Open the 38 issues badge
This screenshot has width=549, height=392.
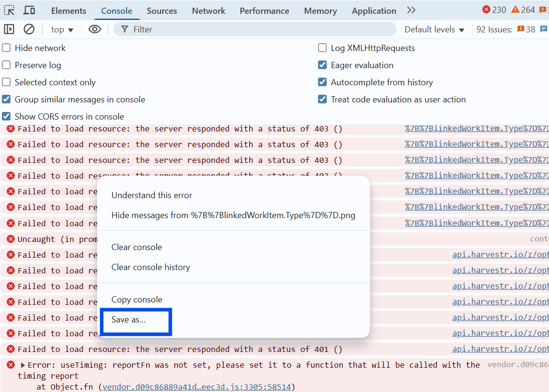pyautogui.click(x=526, y=30)
